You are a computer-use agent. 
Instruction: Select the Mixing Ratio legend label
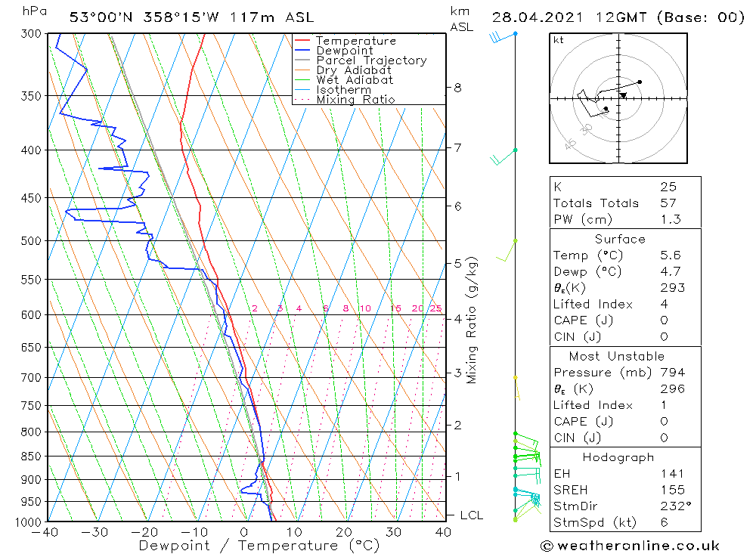(355, 100)
